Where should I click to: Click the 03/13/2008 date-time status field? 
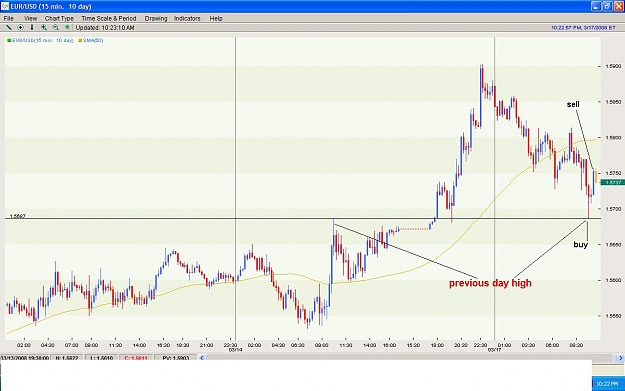click(25, 358)
